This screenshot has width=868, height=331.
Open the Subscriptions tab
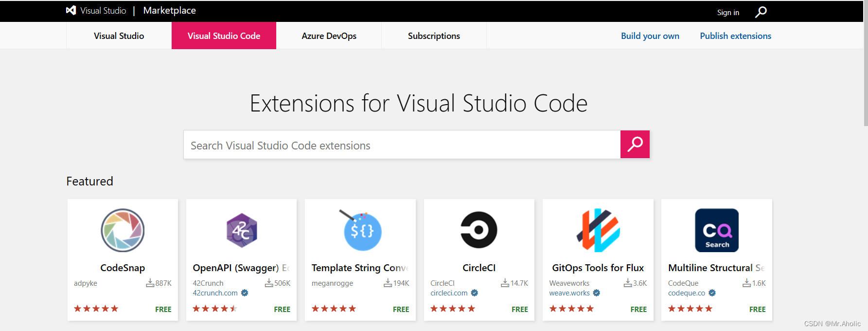[434, 36]
